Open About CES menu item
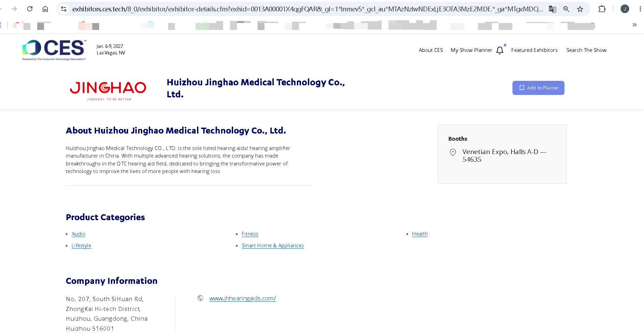Screen dimensions: 644x333 (x=431, y=50)
